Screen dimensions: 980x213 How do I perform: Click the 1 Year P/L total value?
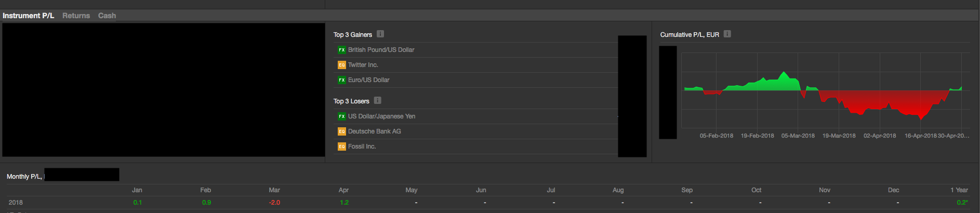962,203
